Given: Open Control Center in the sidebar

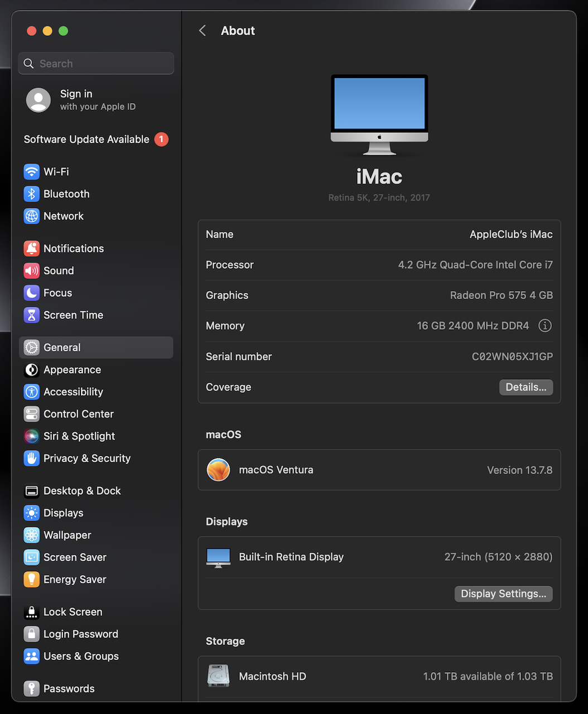Looking at the screenshot, I should [x=78, y=414].
